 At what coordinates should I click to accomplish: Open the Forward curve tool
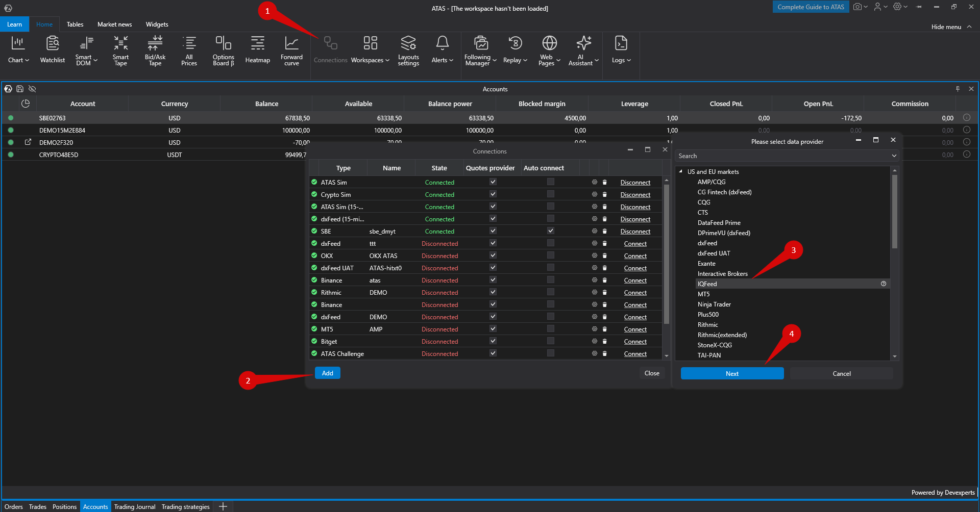[x=291, y=50]
